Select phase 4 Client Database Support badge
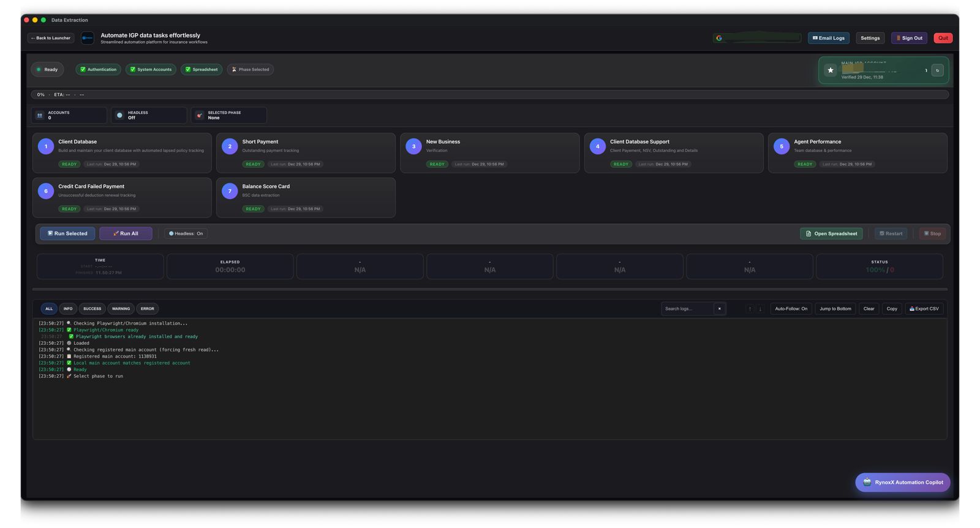The image size is (980, 528). tap(598, 146)
